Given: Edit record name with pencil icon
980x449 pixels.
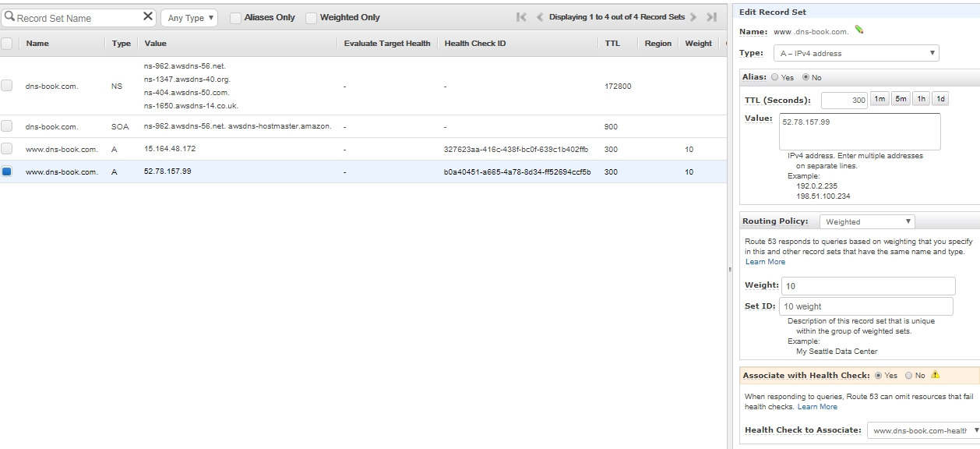Looking at the screenshot, I should click(x=859, y=30).
